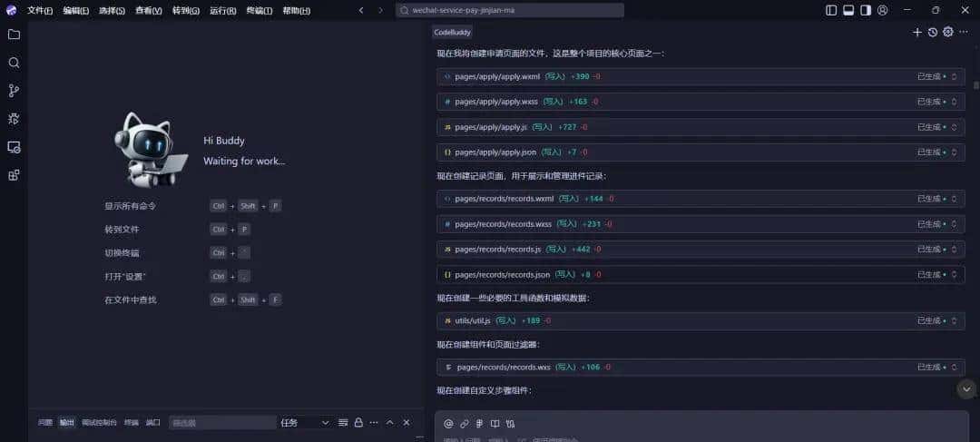Switch to the 问题 tab in the bottom panel
Viewport: 980px width, 442px height.
click(x=45, y=423)
